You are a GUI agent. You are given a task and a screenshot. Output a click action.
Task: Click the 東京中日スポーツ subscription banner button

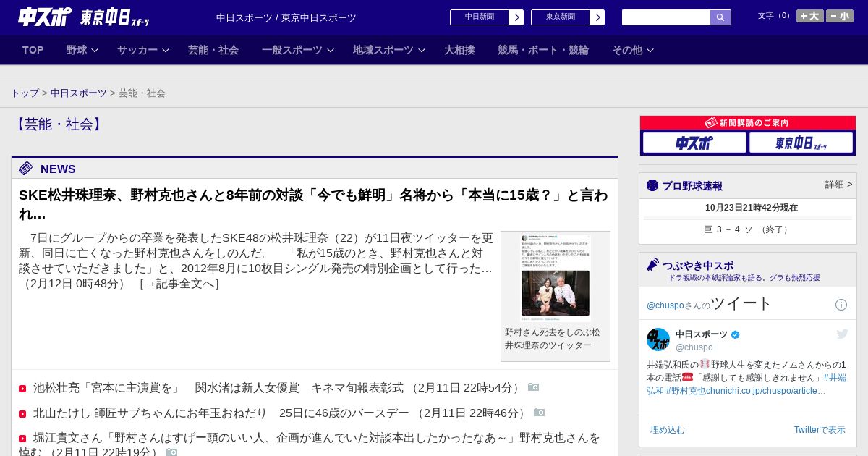tap(801, 143)
